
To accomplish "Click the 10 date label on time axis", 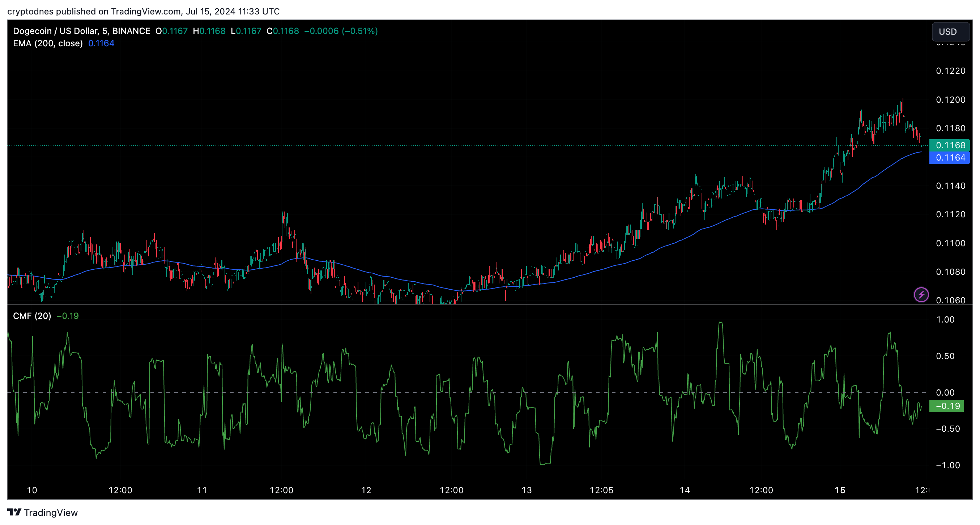I will 32,490.
